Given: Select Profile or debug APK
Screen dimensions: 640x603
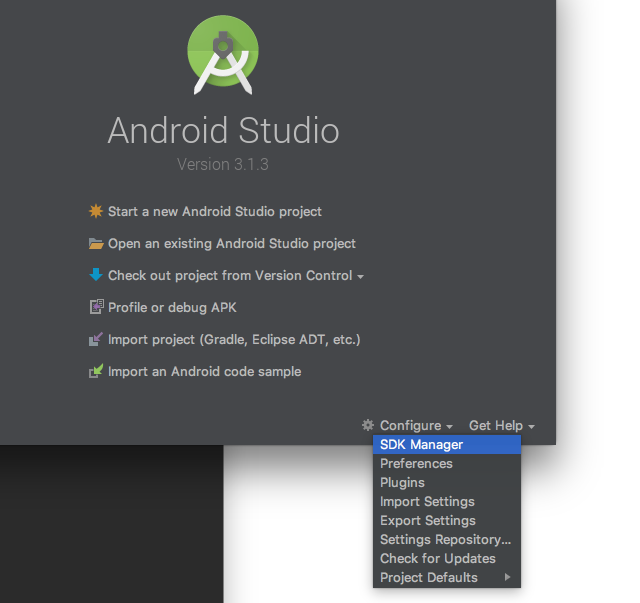Looking at the screenshot, I should (172, 307).
